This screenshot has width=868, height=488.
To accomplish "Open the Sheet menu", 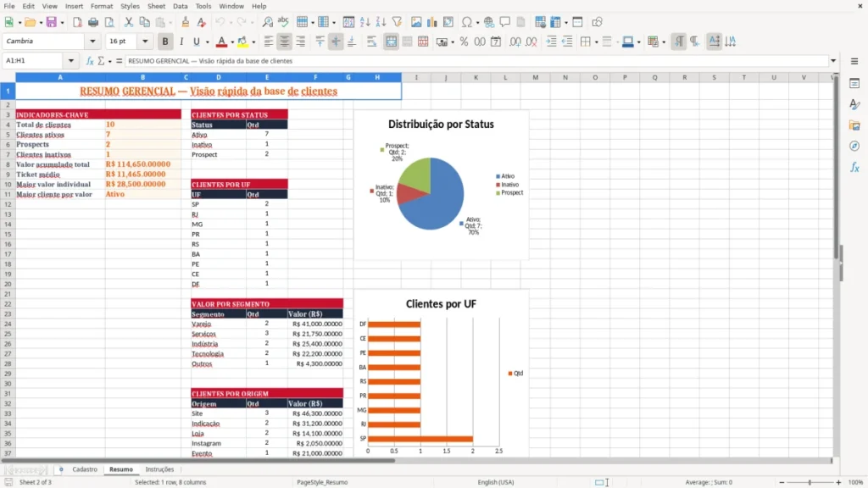I will (156, 6).
